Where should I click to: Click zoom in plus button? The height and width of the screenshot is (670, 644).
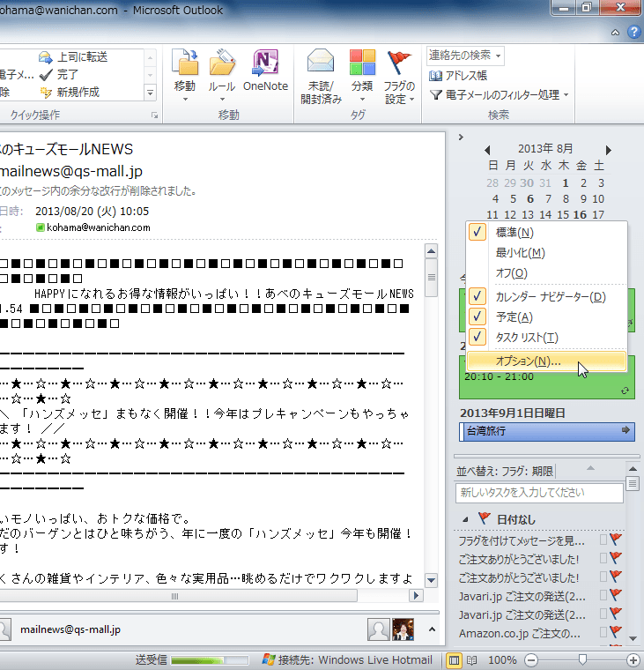pyautogui.click(x=633, y=660)
